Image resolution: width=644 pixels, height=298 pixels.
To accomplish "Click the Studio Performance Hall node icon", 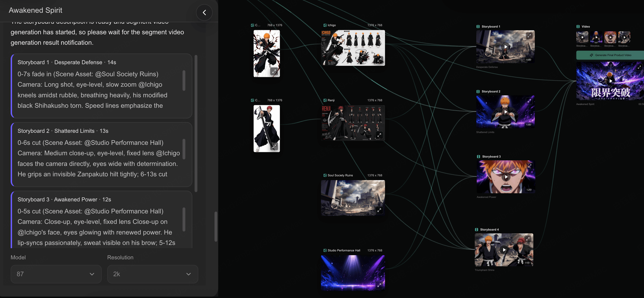I will (x=325, y=250).
